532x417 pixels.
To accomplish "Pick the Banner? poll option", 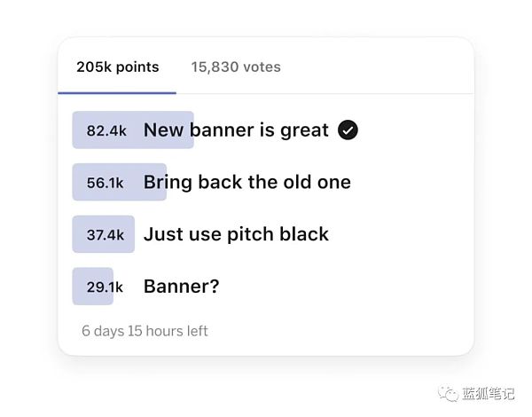I will 181,287.
